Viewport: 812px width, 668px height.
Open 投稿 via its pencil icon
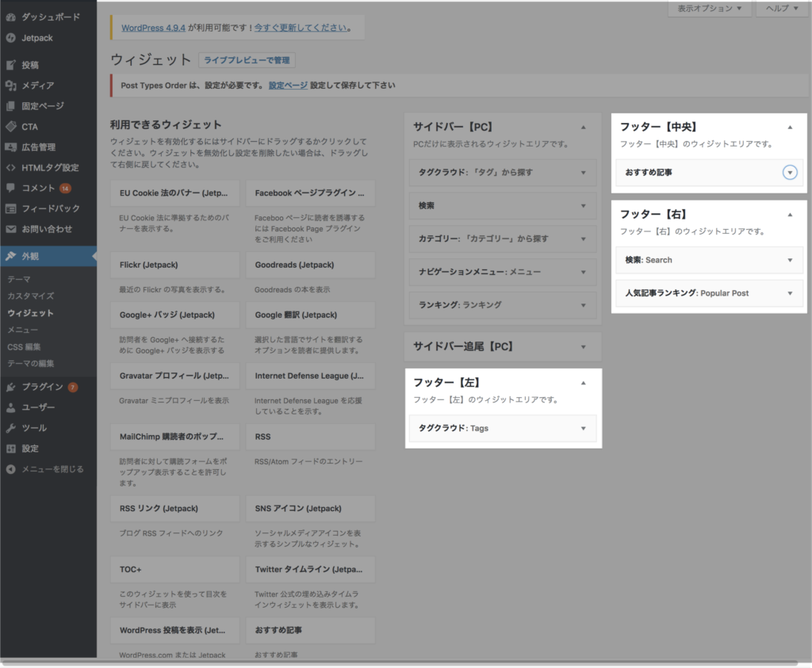[x=12, y=65]
